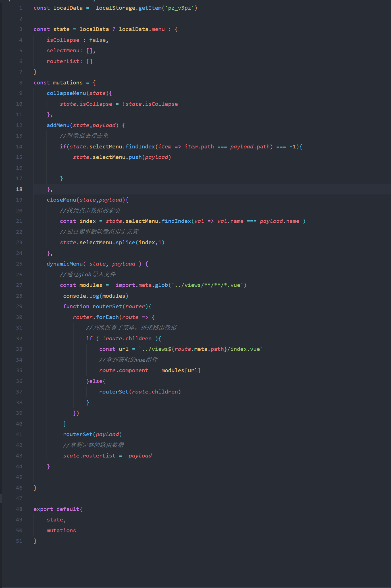Click the template string with index.vue
Screen dimensions: 391x588
(201, 349)
